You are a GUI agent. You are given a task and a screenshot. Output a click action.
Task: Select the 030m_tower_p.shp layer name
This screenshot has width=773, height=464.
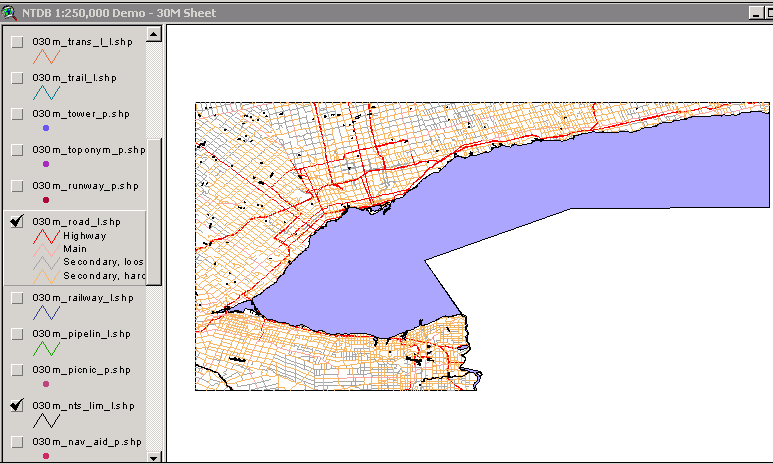click(81, 114)
